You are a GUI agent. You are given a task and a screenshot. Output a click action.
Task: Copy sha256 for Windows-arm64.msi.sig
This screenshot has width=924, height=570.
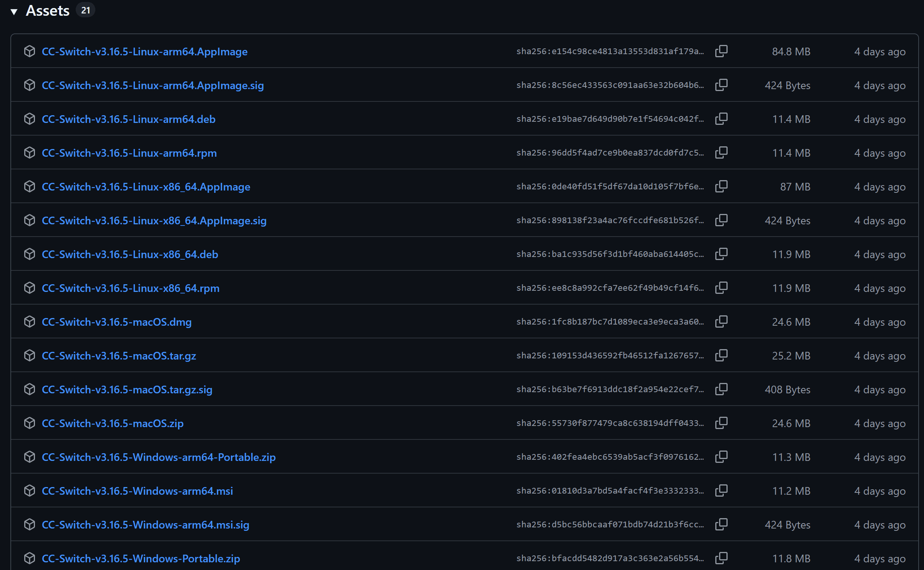coord(721,524)
